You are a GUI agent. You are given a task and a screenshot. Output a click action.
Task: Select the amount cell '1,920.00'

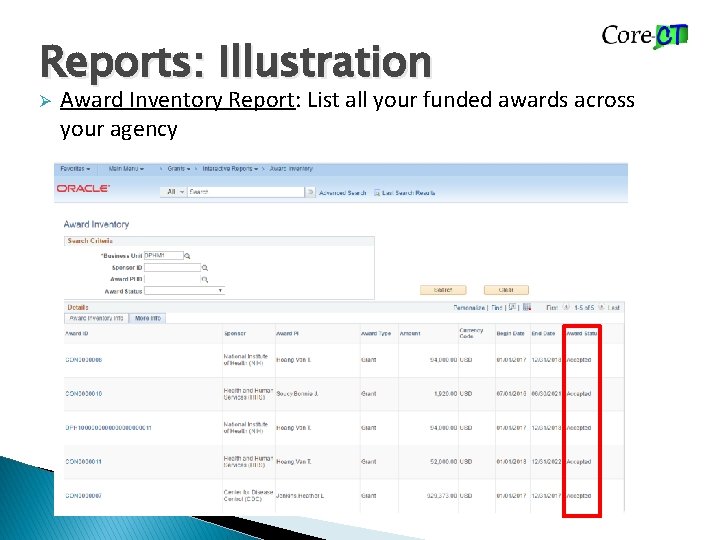(445, 394)
